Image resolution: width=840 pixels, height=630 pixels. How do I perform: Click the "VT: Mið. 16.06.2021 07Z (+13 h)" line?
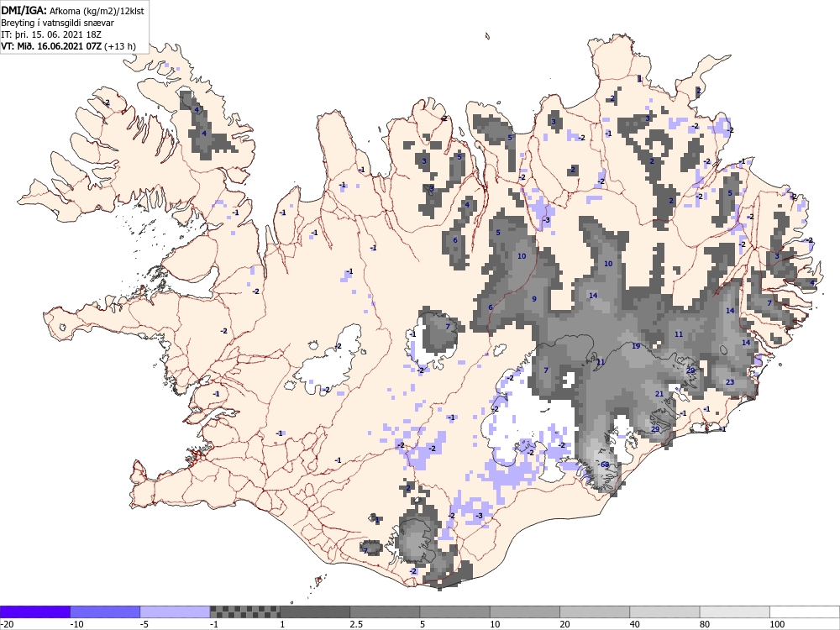point(68,46)
